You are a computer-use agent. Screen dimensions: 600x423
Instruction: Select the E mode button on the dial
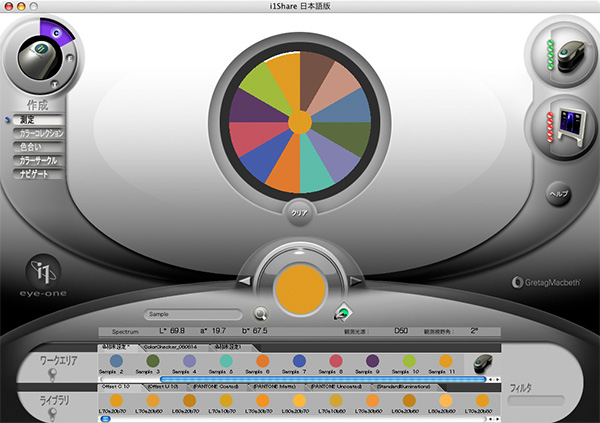tap(70, 58)
